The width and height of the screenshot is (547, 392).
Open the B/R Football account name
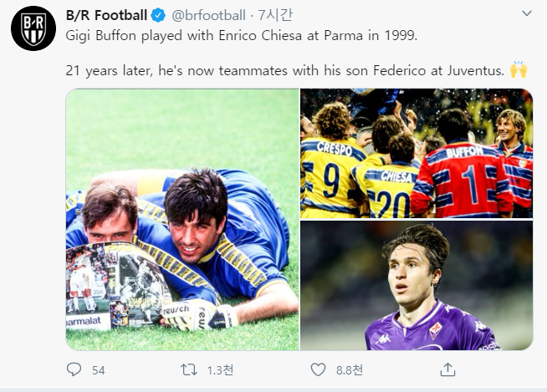(105, 15)
